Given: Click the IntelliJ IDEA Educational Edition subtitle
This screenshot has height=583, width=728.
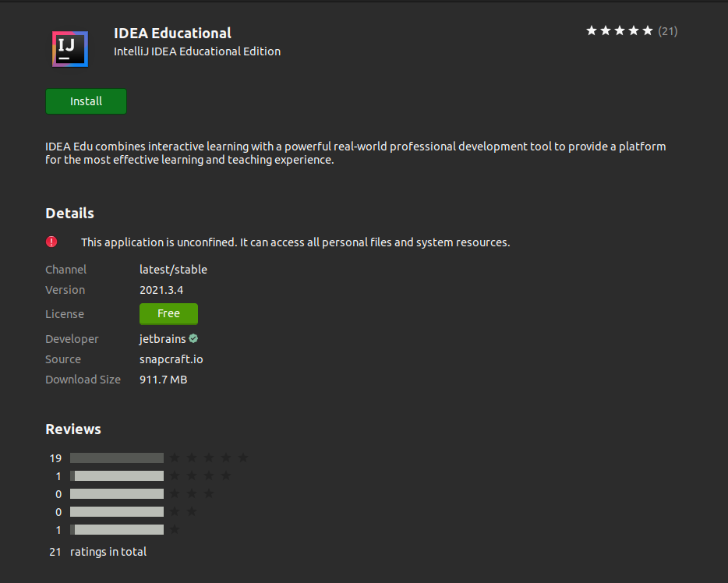Looking at the screenshot, I should point(197,51).
